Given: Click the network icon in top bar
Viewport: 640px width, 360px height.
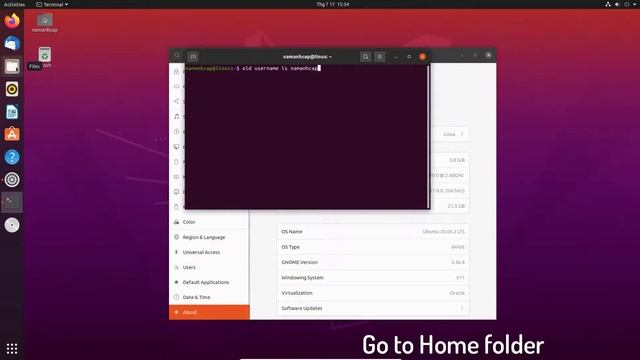Looking at the screenshot, I should click(608, 4).
